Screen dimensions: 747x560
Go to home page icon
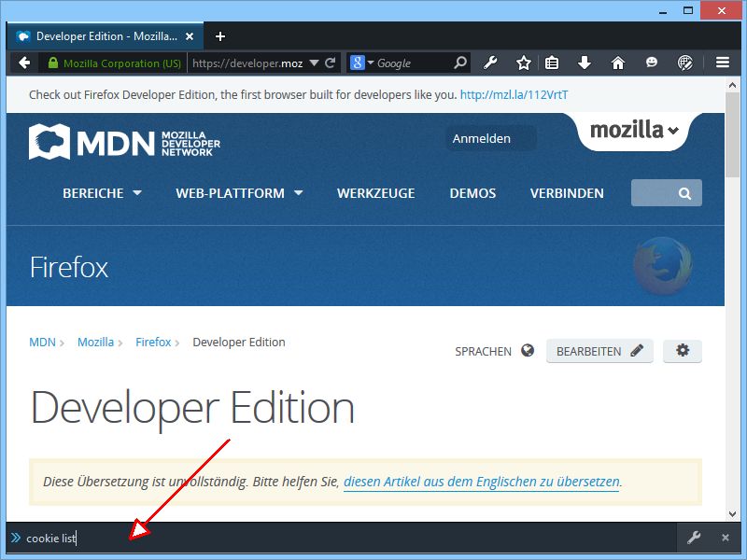(x=618, y=63)
